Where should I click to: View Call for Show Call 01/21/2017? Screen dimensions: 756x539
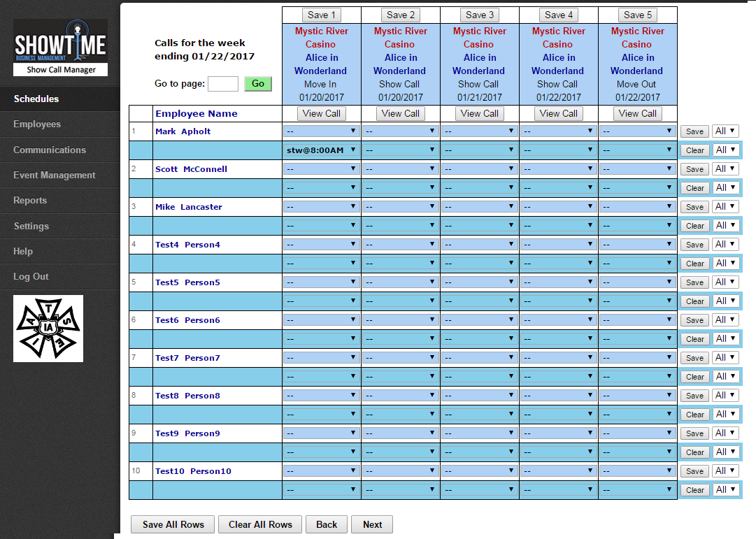click(x=480, y=114)
